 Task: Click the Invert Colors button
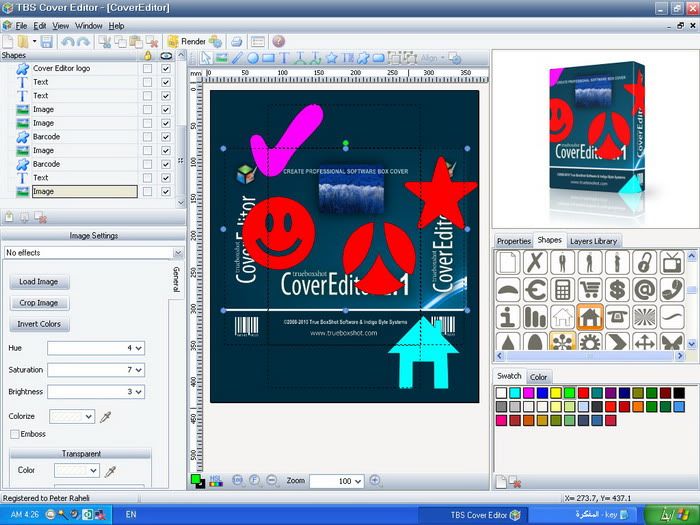pos(39,324)
